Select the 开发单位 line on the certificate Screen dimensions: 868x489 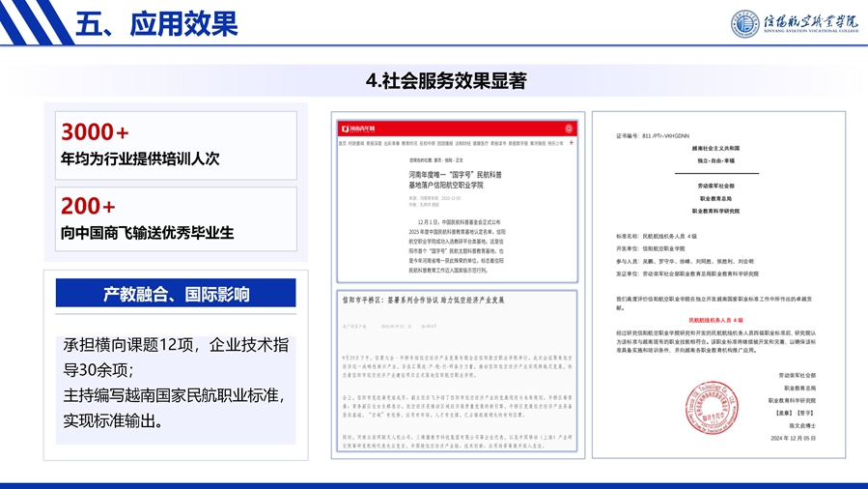(651, 248)
